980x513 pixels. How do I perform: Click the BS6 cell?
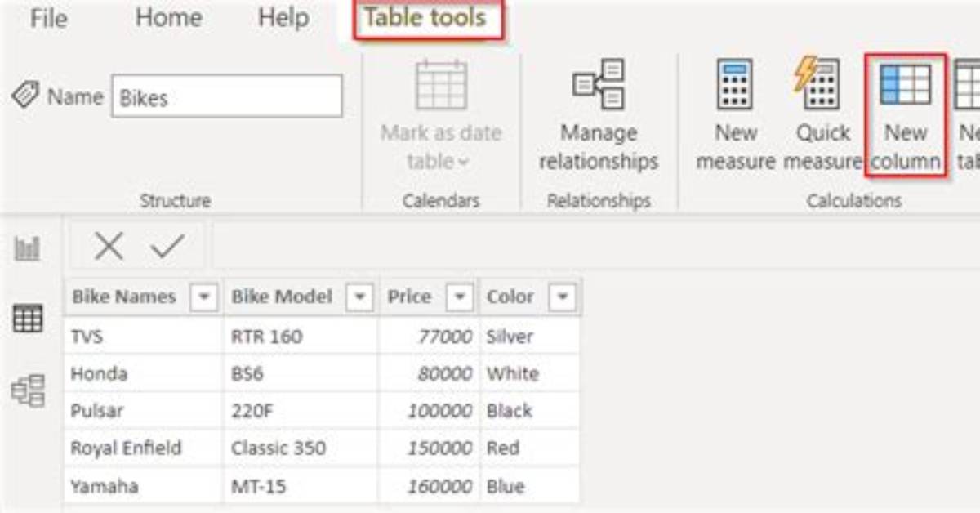tap(301, 373)
